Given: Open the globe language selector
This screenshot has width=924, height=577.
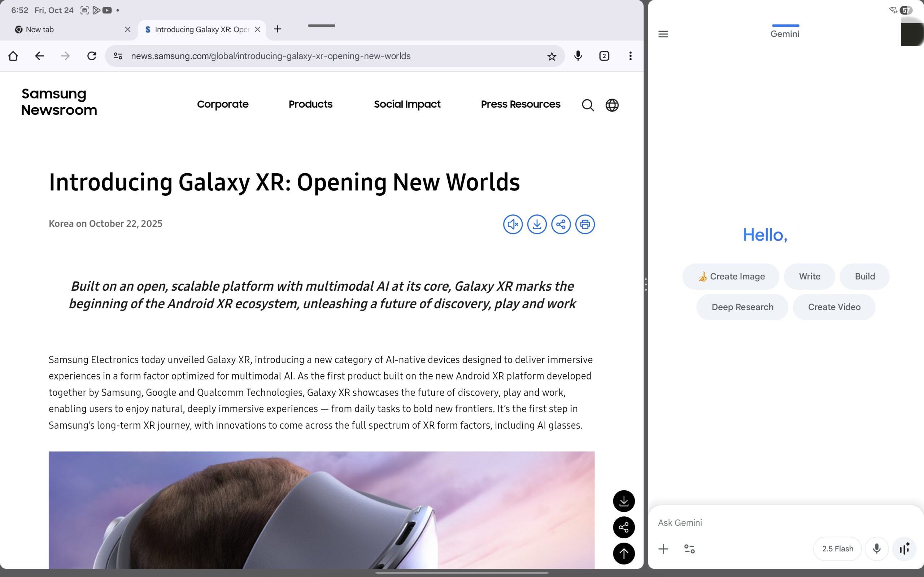Looking at the screenshot, I should click(x=612, y=105).
